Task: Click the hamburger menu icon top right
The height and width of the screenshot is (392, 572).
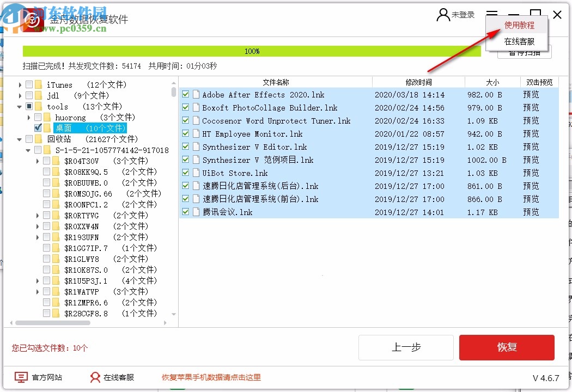Action: click(492, 15)
